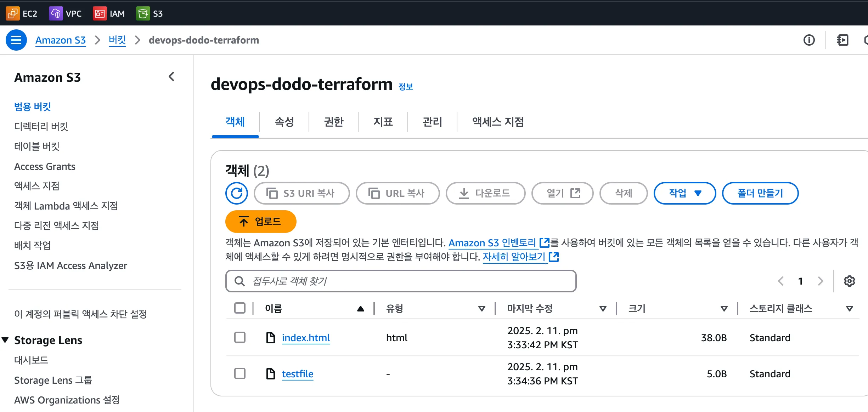Click the 다운로드 button
Image resolution: width=868 pixels, height=412 pixels.
pyautogui.click(x=485, y=193)
